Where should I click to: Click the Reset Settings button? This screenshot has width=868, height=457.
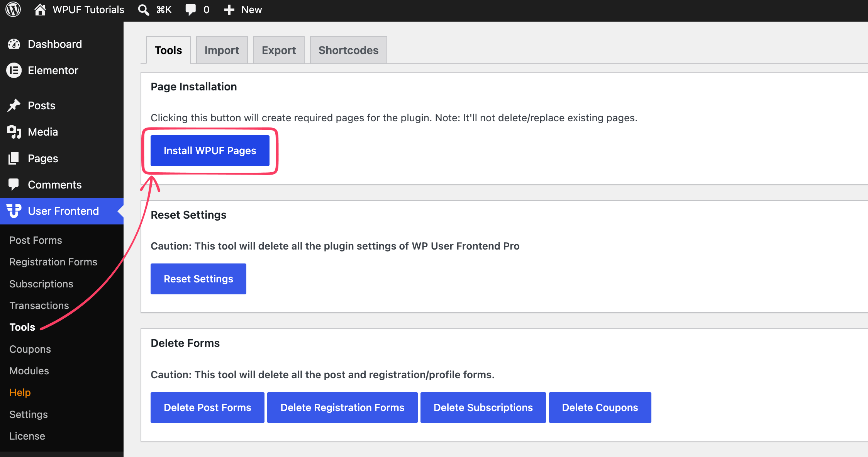(x=198, y=279)
